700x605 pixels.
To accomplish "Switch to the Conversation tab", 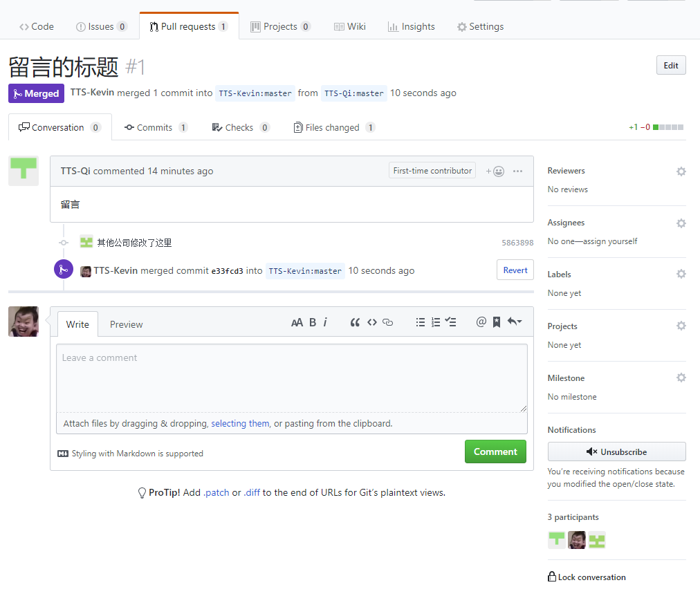I will (x=59, y=128).
